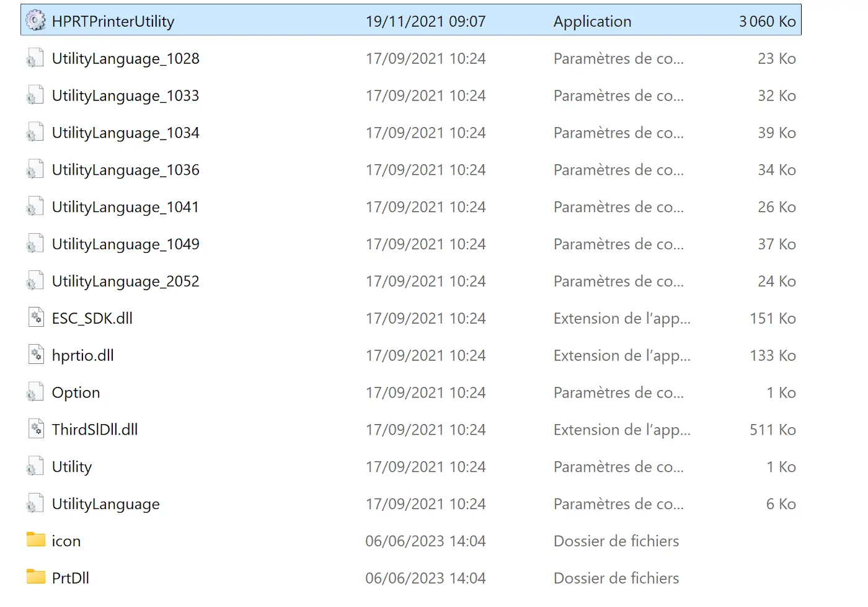Select the UtilityLanguage_1028 file name
The image size is (868, 607).
click(126, 59)
